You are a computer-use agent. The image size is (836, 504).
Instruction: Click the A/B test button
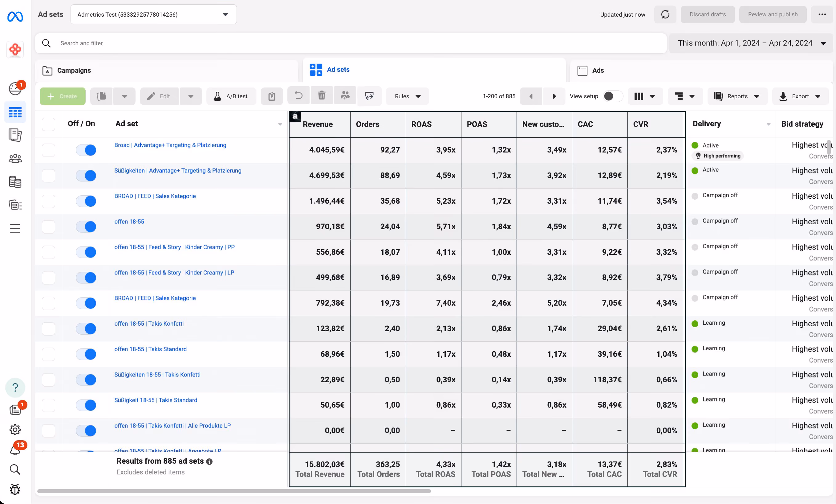tap(231, 96)
